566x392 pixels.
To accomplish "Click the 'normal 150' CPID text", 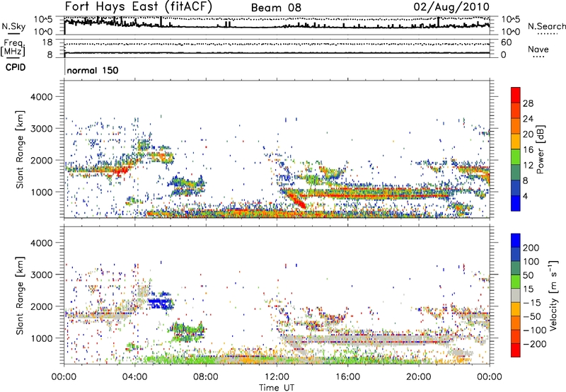I will [93, 70].
